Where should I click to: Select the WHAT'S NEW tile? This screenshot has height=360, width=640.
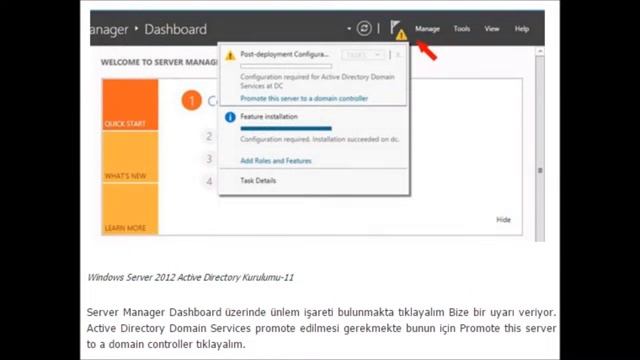(130, 157)
